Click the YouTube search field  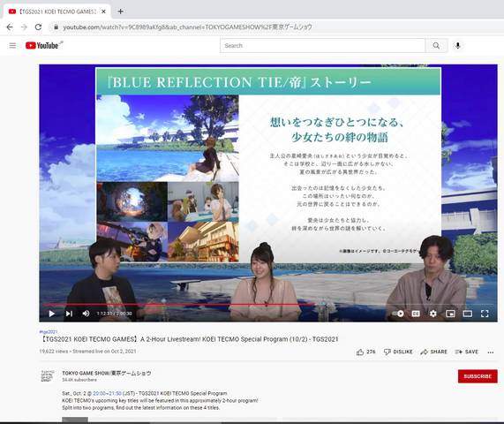(x=322, y=46)
